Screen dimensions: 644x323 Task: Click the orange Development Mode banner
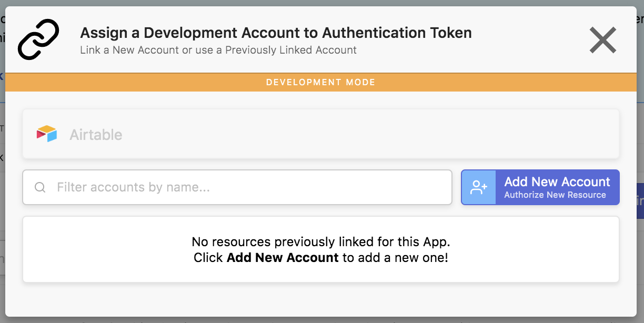point(320,83)
